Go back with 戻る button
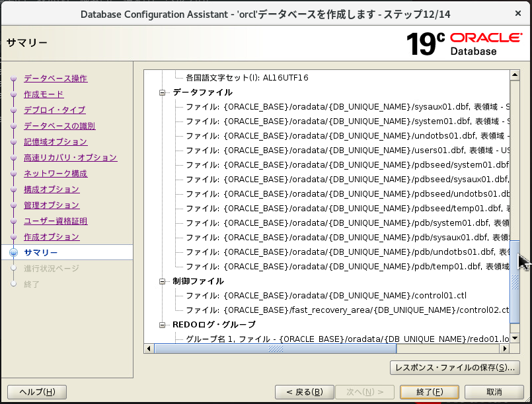 tap(305, 392)
